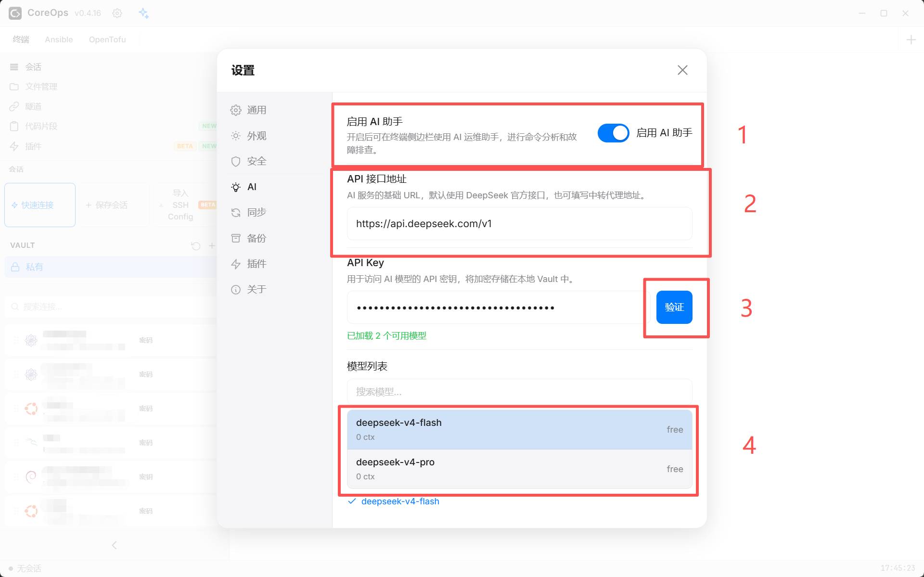Click the CoreOps logo icon
This screenshot has height=577, width=924.
tap(15, 13)
